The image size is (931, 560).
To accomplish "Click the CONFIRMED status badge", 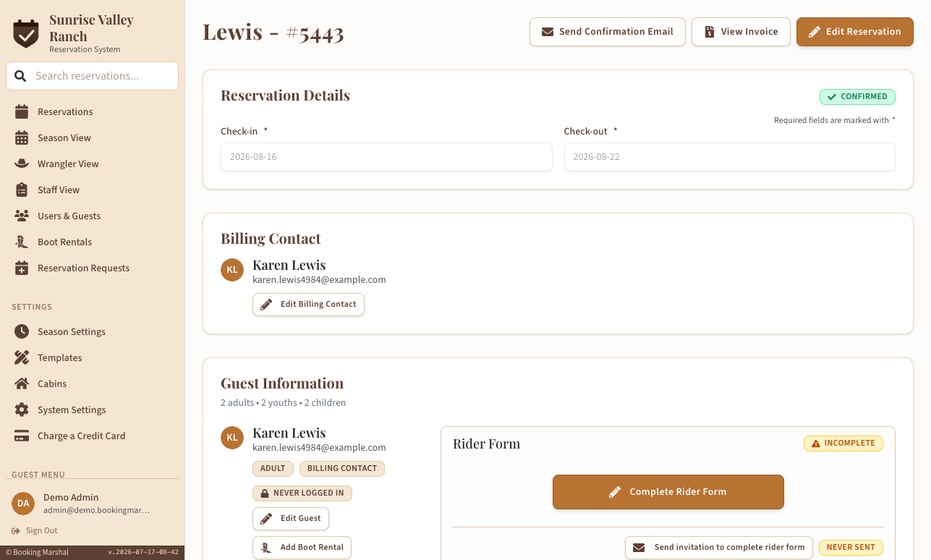I will tap(857, 97).
